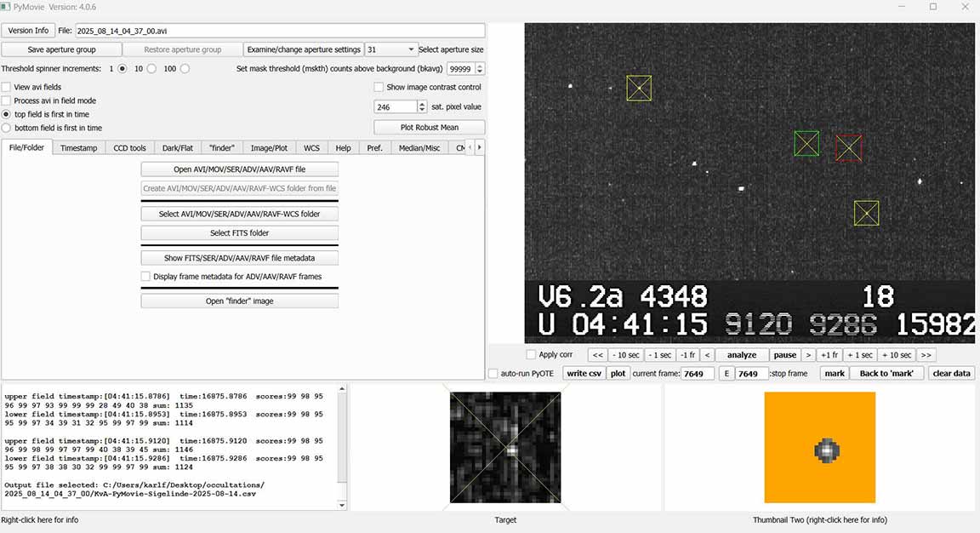The width and height of the screenshot is (980, 533).
Task: Decrease the sat. pixel value spinner
Action: tap(423, 111)
